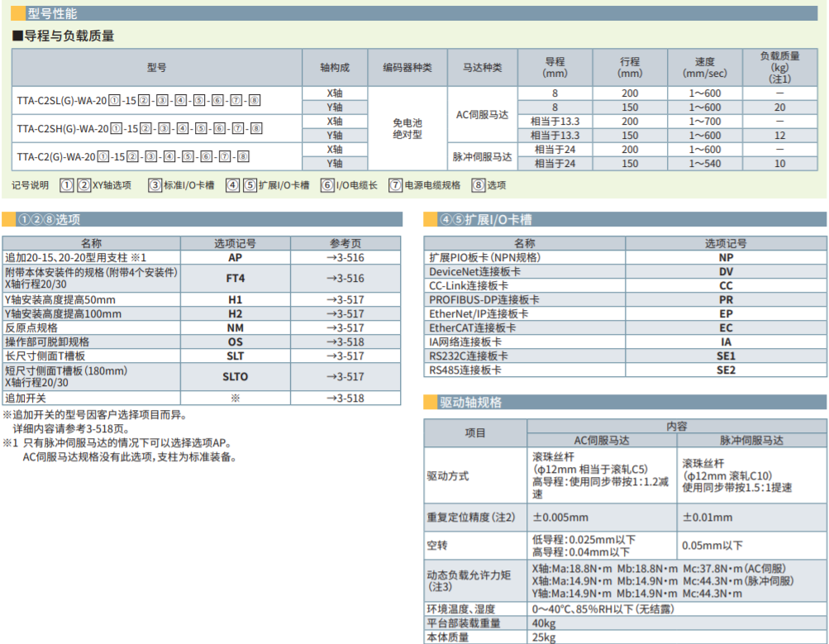
Task: Select the CC-Link连接板卡 row name
Action: pos(469,285)
